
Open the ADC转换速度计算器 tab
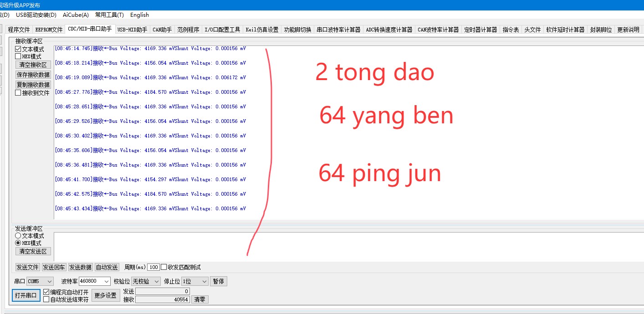[x=389, y=30]
